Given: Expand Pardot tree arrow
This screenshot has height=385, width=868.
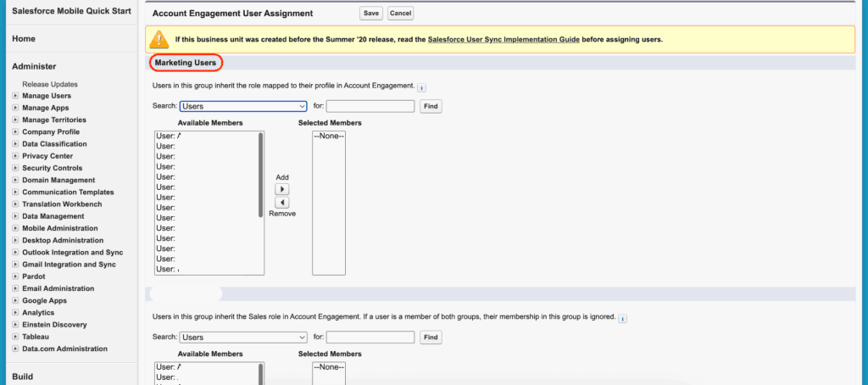Looking at the screenshot, I should click(15, 276).
